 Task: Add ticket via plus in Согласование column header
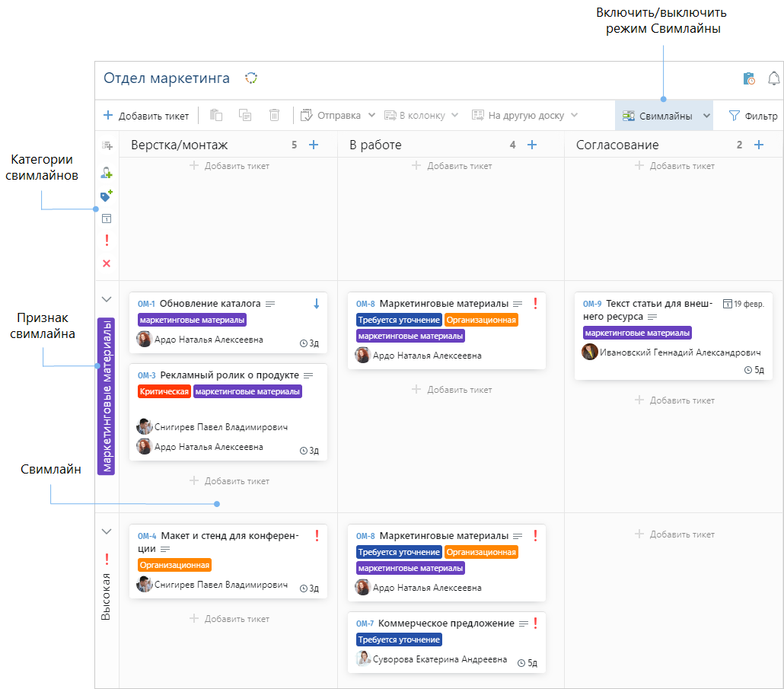(x=758, y=145)
